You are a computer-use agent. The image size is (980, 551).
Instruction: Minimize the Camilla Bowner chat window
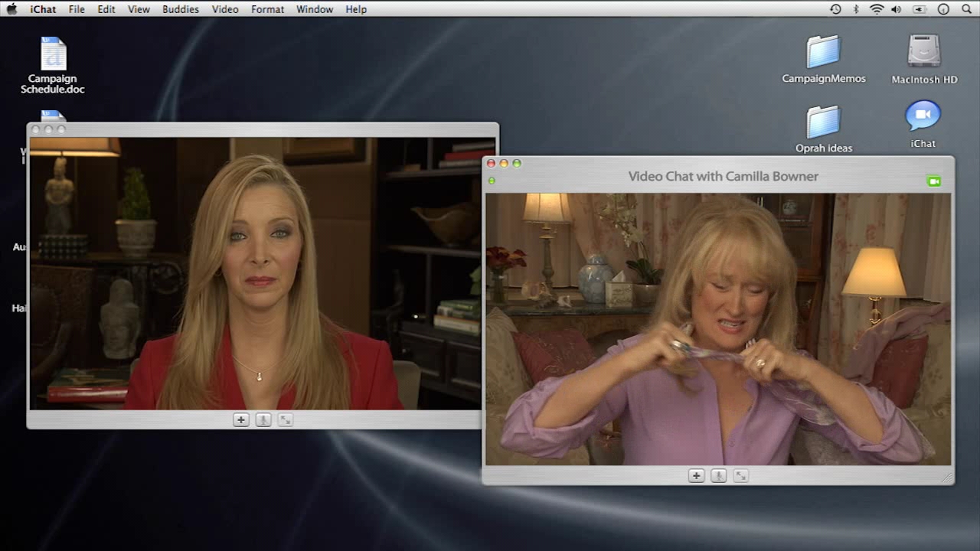click(504, 163)
